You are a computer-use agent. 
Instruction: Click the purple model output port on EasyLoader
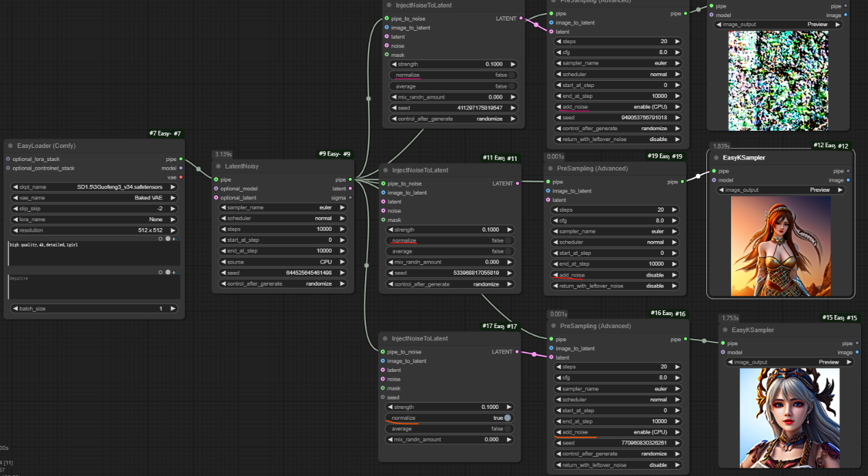[x=180, y=168]
